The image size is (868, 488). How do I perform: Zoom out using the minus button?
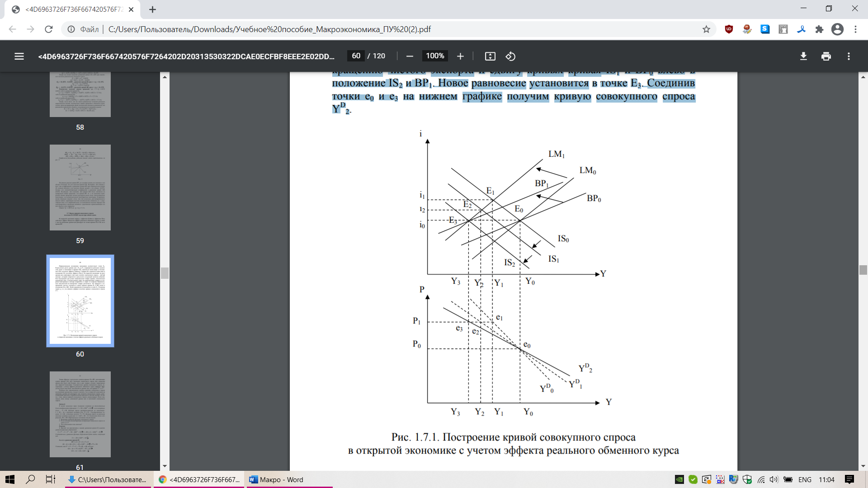click(410, 56)
